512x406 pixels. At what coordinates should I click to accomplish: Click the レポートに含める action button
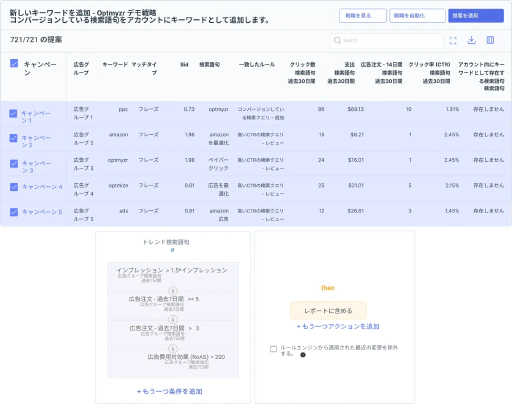pos(328,311)
